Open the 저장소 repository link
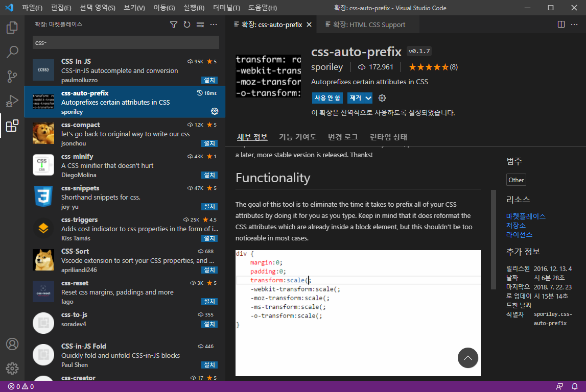This screenshot has width=586, height=392. tap(515, 226)
